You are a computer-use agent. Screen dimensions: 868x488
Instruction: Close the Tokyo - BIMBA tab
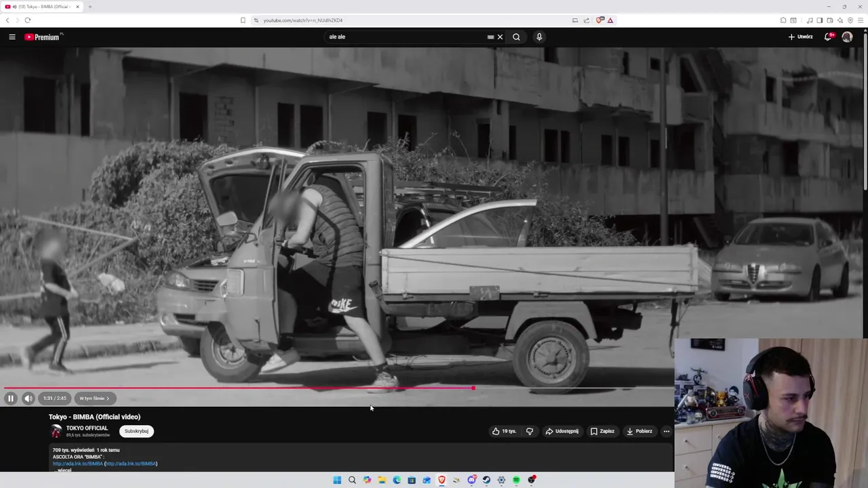77,7
